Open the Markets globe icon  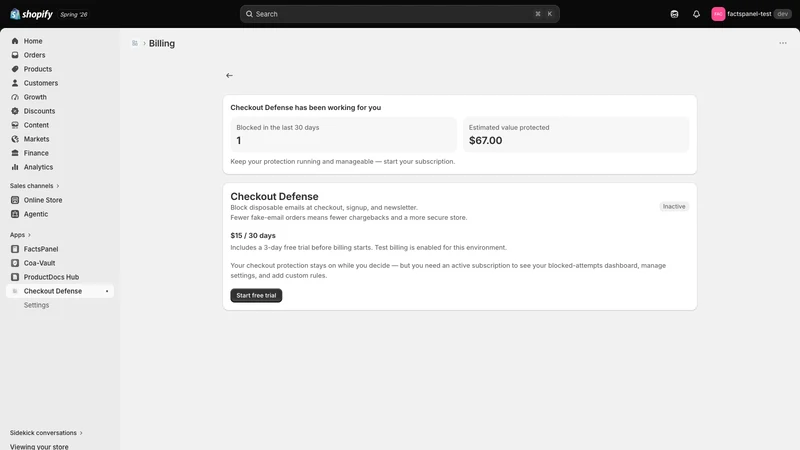pos(15,139)
